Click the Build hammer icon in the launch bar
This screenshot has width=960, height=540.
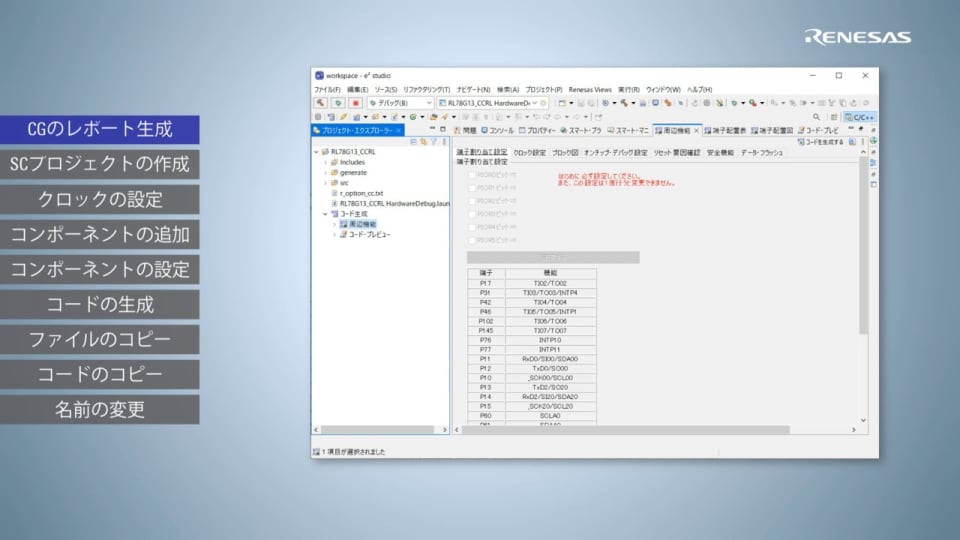pos(320,103)
